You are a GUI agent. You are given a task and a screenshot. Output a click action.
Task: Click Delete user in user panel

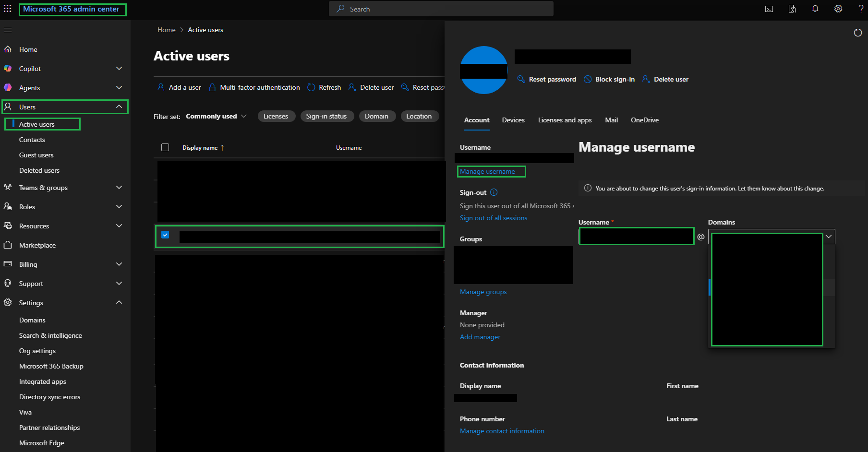pyautogui.click(x=665, y=79)
